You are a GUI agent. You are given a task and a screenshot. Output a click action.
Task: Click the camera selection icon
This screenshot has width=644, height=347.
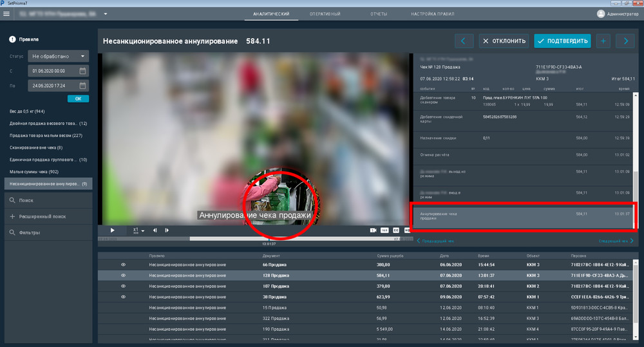coord(373,230)
